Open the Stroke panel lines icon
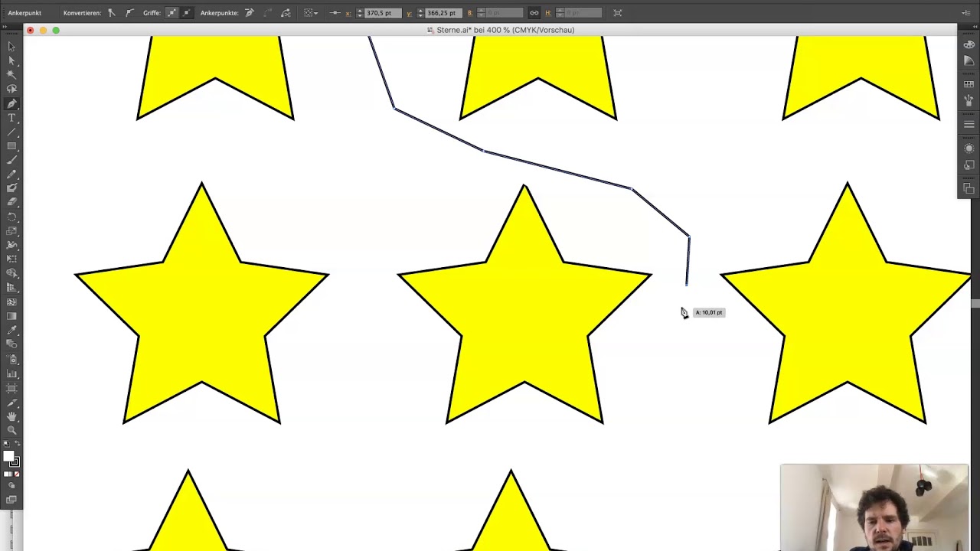Image resolution: width=980 pixels, height=551 pixels. [x=969, y=124]
